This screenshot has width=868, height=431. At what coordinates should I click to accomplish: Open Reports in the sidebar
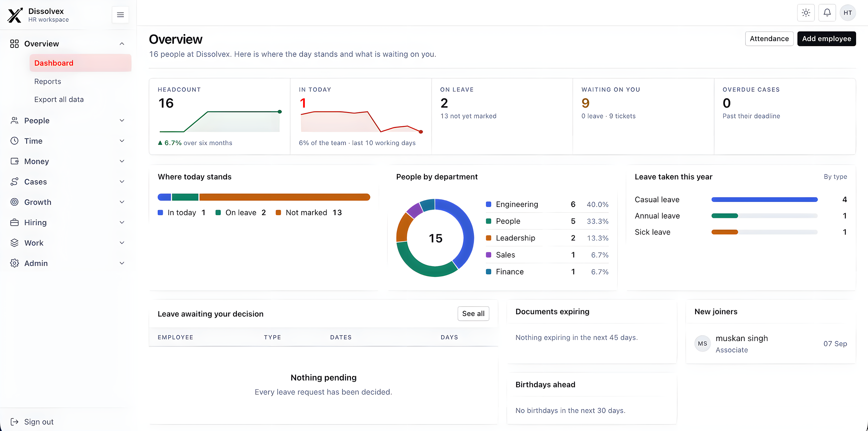(x=47, y=81)
